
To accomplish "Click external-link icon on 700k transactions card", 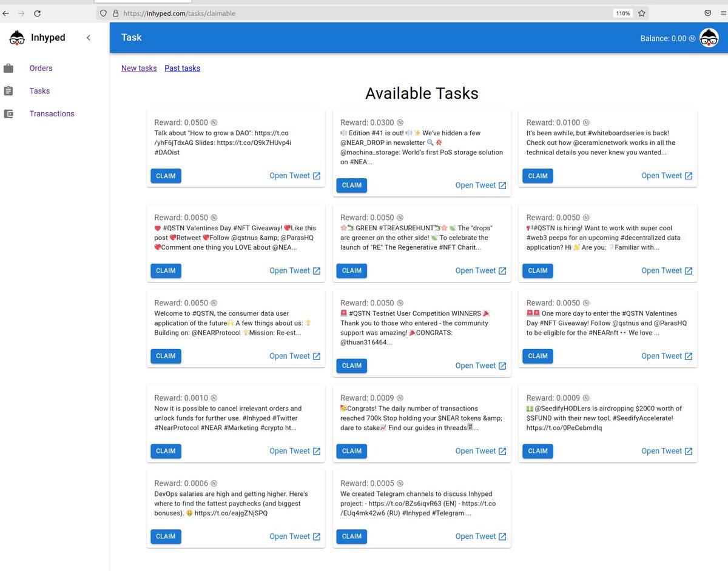I will click(502, 451).
